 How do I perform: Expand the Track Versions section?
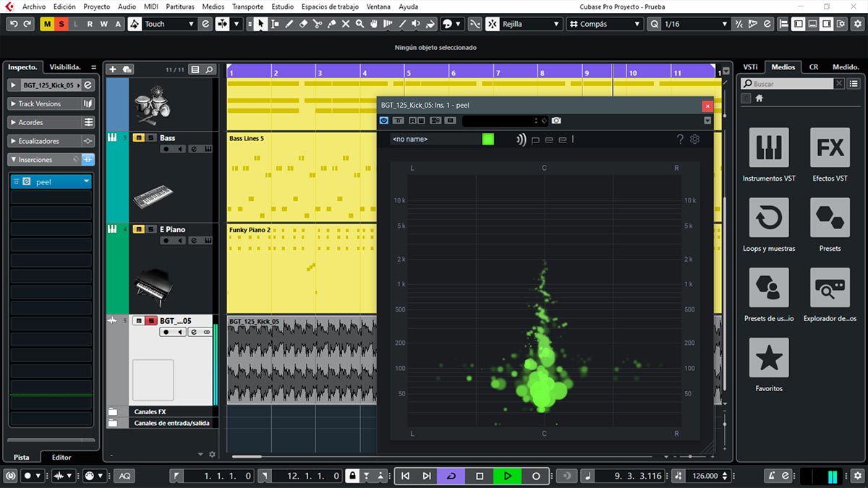click(x=51, y=103)
